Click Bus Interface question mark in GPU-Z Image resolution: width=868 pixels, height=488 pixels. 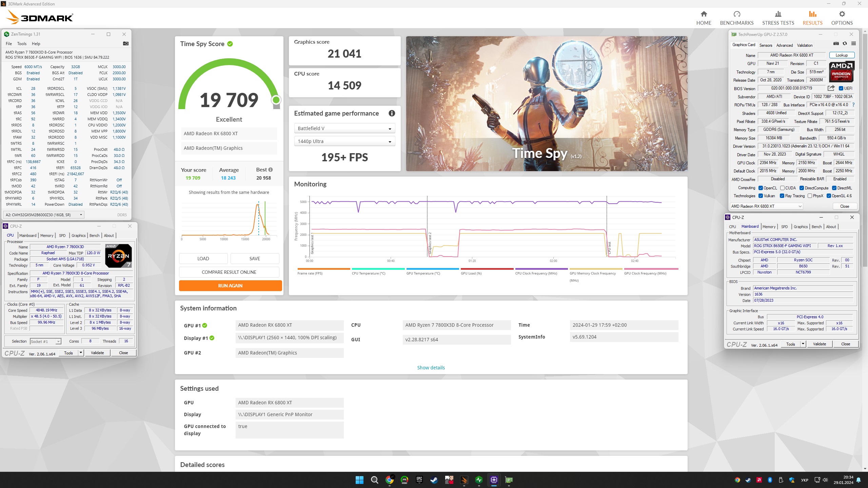pyautogui.click(x=853, y=105)
